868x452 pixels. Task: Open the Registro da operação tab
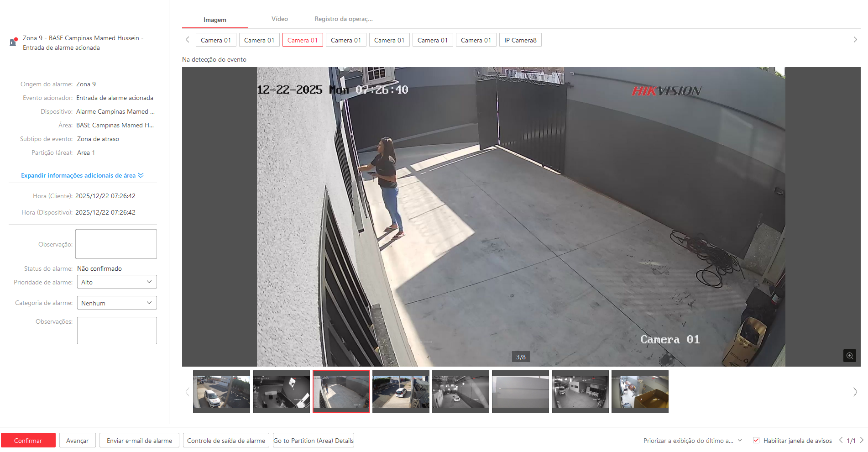(343, 19)
